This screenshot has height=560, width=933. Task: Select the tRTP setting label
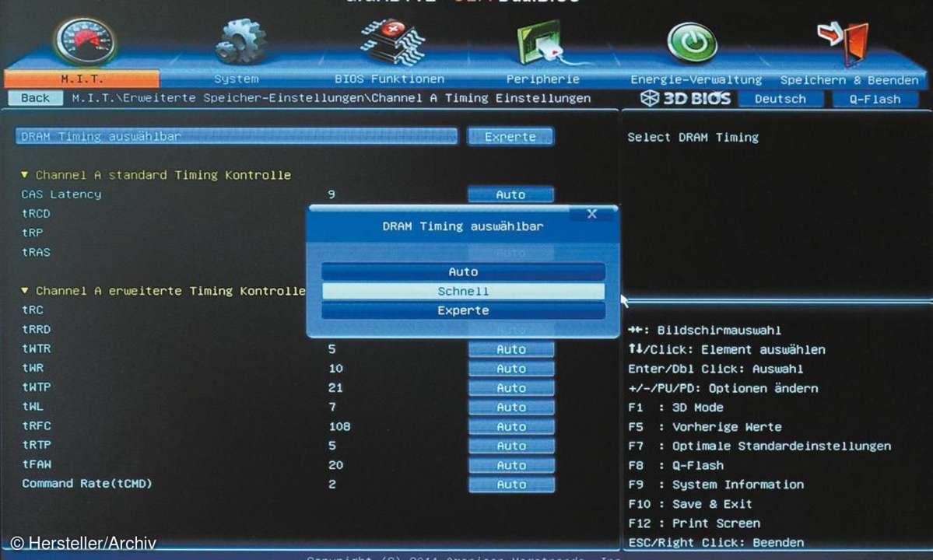[36, 445]
